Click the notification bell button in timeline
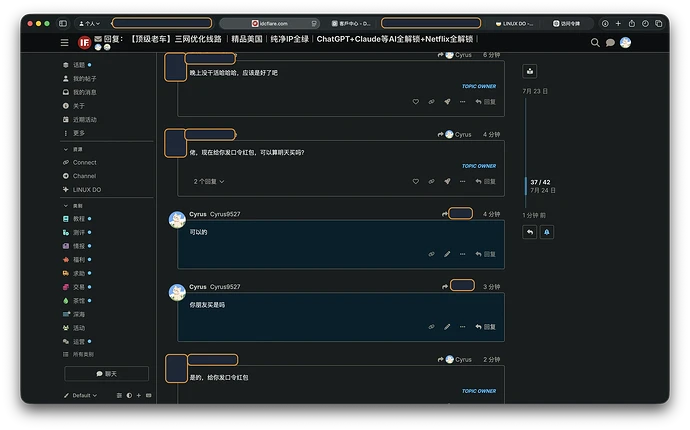This screenshot has height=430, width=690. [547, 232]
